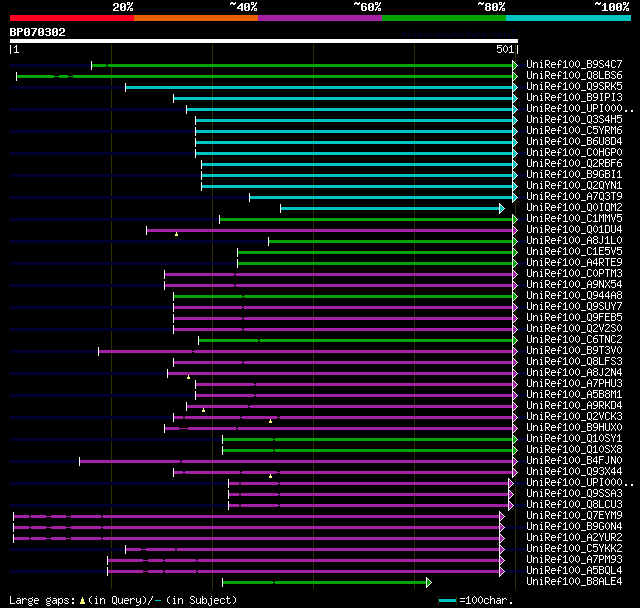This screenshot has width=640, height=608.
Task: Select the UniRef100_Q10SX8 label
Action: coord(574,450)
